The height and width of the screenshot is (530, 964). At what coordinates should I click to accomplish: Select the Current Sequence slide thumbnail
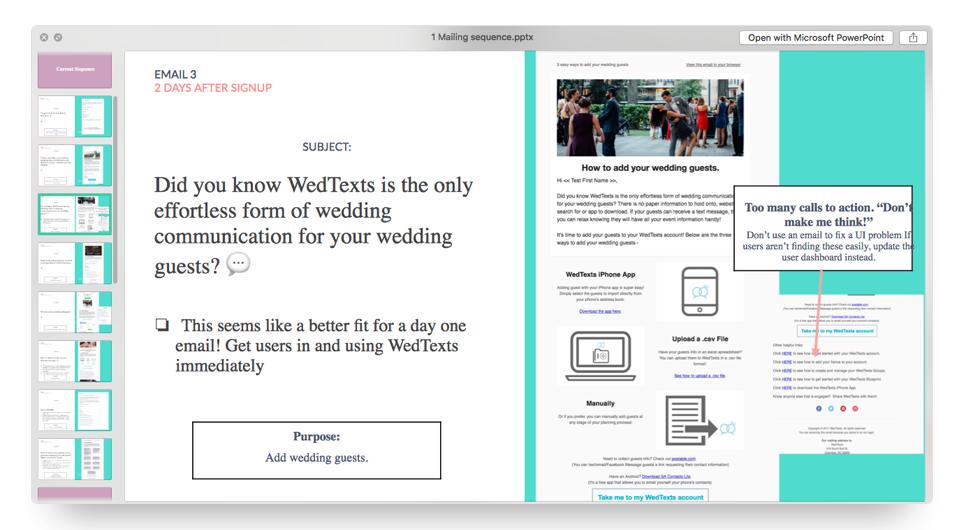(x=75, y=69)
